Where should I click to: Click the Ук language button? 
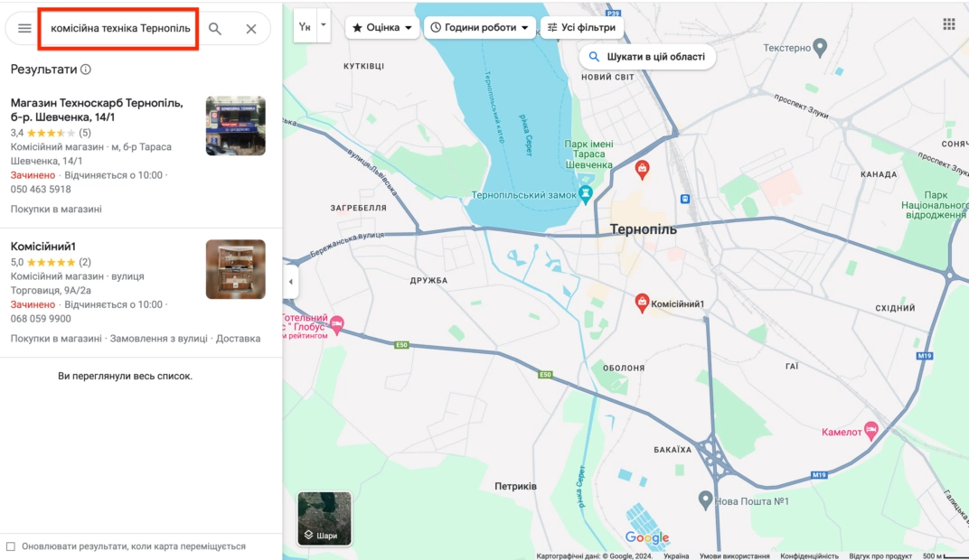(x=305, y=26)
